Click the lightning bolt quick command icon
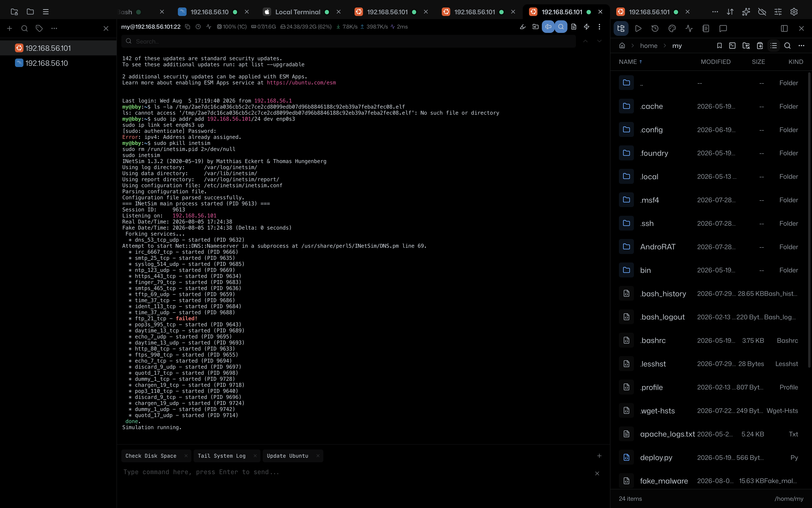The height and width of the screenshot is (508, 812). pyautogui.click(x=587, y=27)
